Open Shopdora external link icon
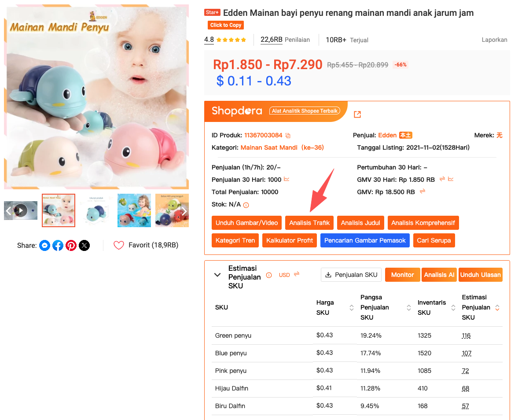The image size is (518, 420). pos(357,114)
